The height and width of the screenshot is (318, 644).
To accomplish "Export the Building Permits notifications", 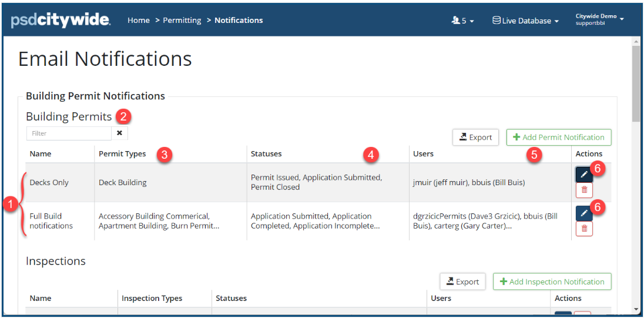I will (x=475, y=138).
